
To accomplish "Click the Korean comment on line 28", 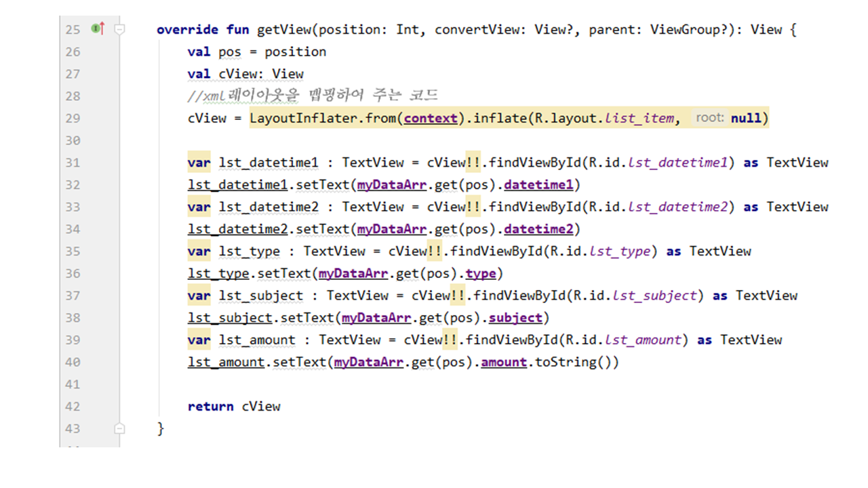I will click(313, 96).
